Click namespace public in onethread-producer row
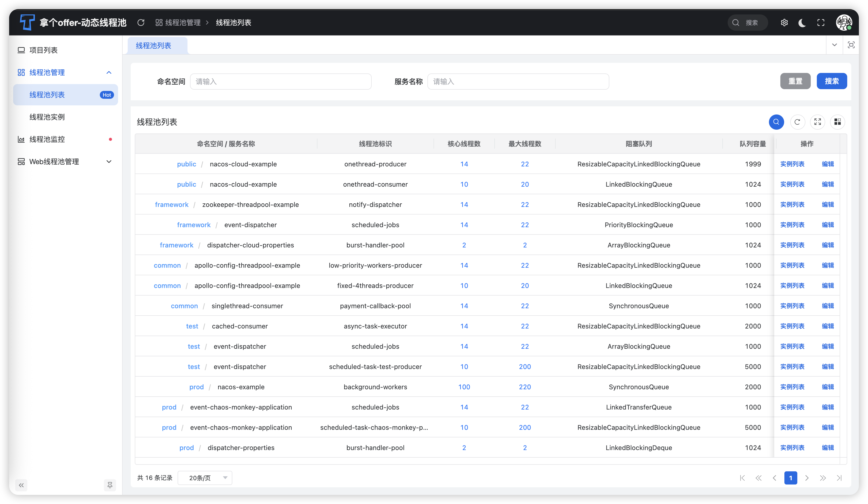Image resolution: width=868 pixels, height=504 pixels. [x=186, y=164]
